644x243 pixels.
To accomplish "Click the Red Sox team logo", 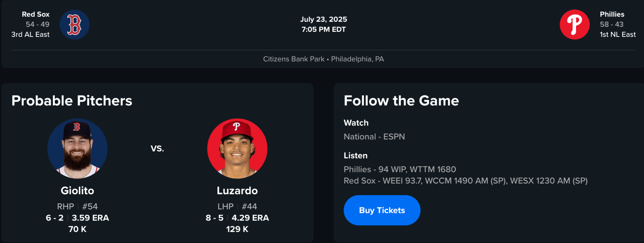I will (x=74, y=25).
